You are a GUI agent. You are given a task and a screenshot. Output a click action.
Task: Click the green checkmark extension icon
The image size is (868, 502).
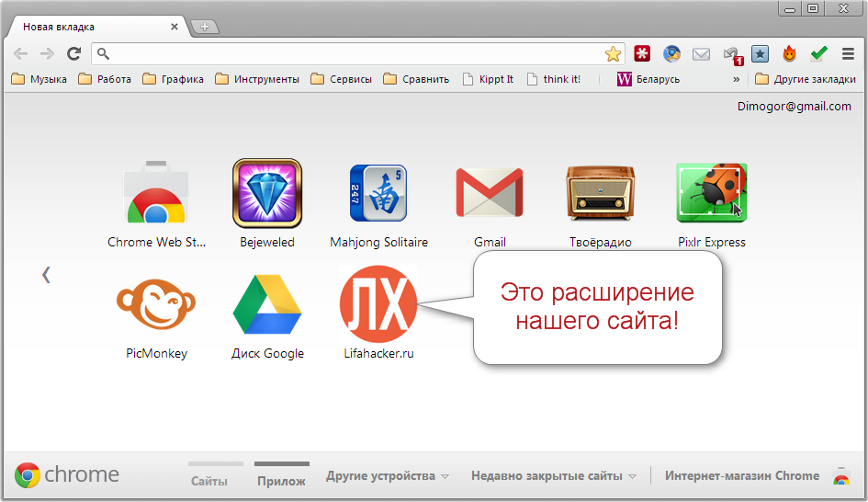point(818,54)
